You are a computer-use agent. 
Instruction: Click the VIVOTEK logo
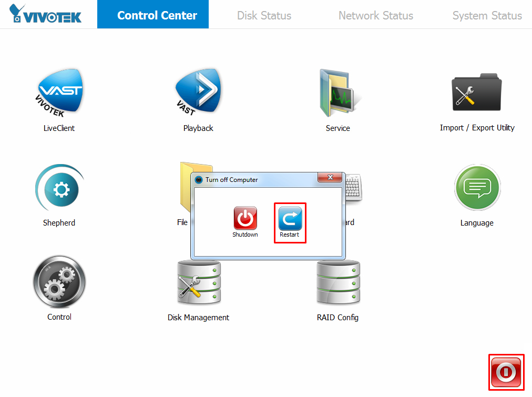(x=45, y=14)
